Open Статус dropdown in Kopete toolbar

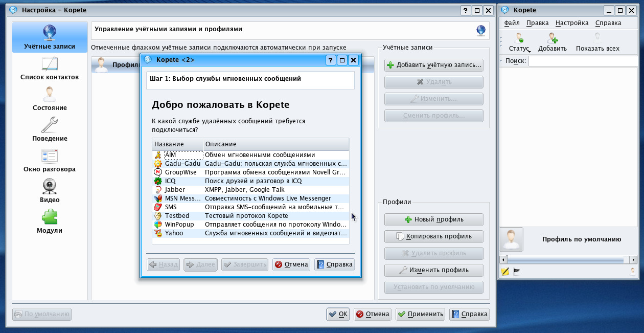point(520,42)
